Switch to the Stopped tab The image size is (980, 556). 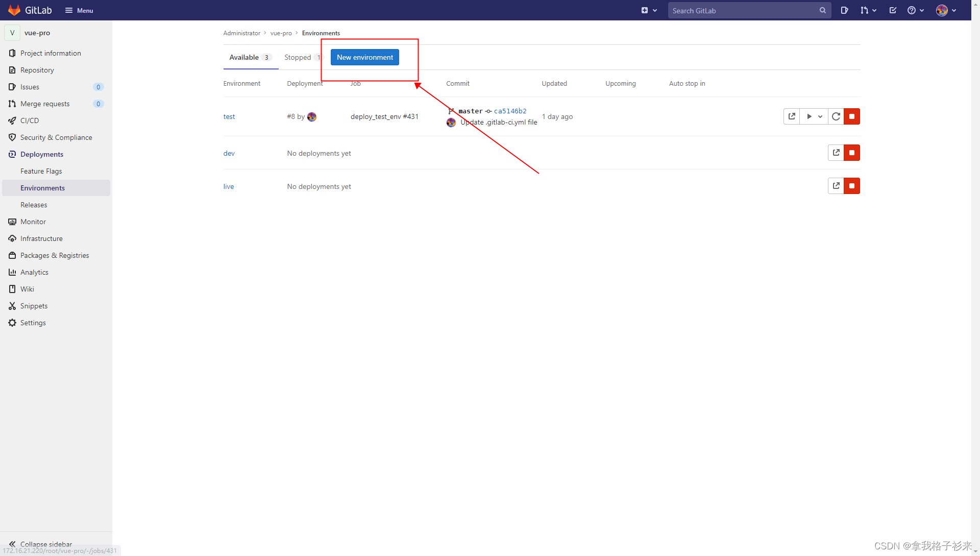tap(298, 58)
